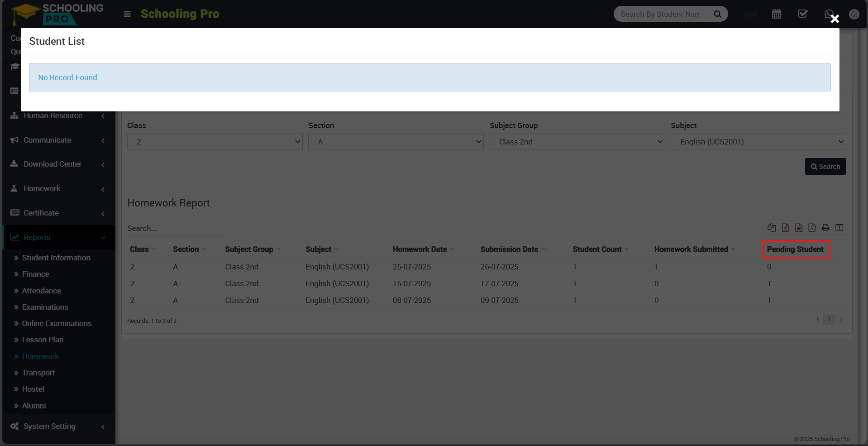Open Online Examinations report submenu
Viewport: 868px width, 446px height.
(x=57, y=323)
